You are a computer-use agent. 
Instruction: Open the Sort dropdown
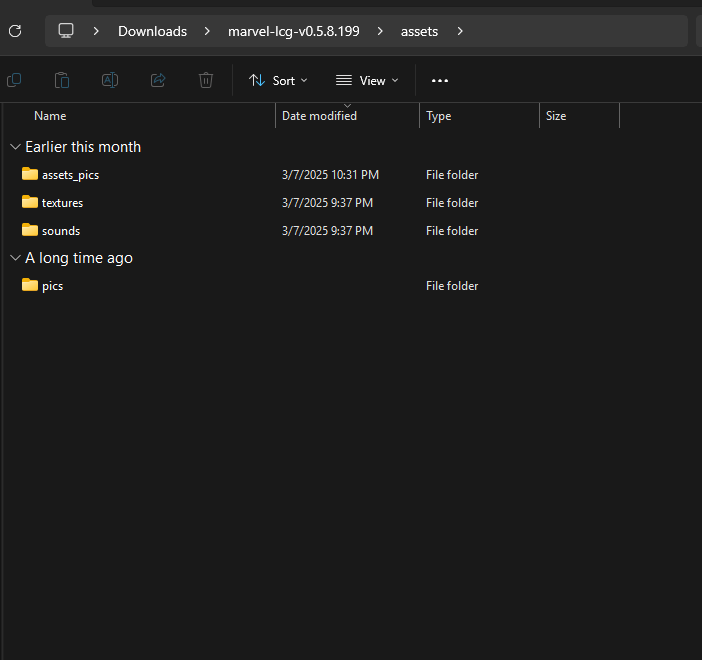(x=278, y=80)
